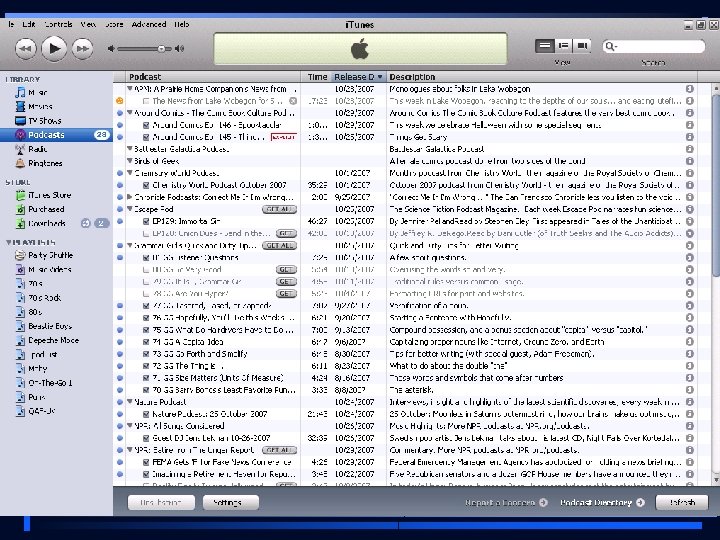Open the Advanced menu

pos(149,23)
